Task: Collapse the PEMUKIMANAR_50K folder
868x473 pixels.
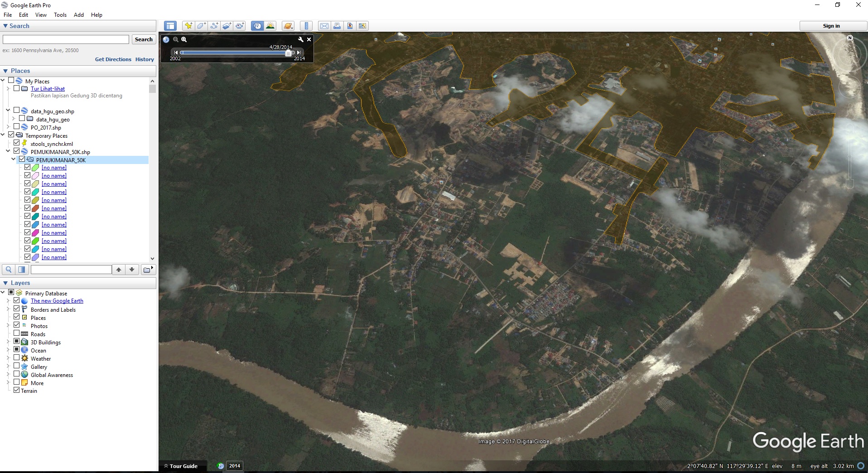Action: 13,159
